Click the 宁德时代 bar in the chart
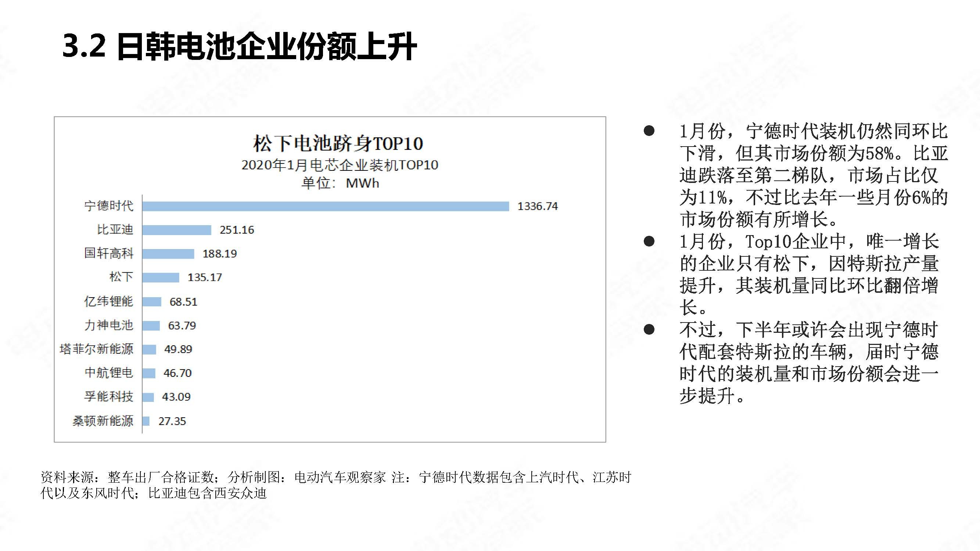Screen dimensions: 980x551 tap(326, 206)
